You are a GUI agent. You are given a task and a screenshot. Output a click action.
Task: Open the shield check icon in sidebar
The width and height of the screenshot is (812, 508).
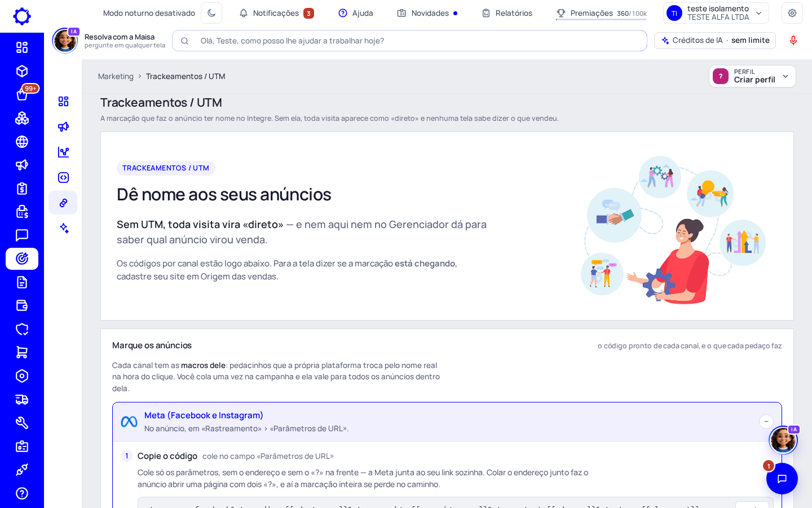[x=22, y=329]
